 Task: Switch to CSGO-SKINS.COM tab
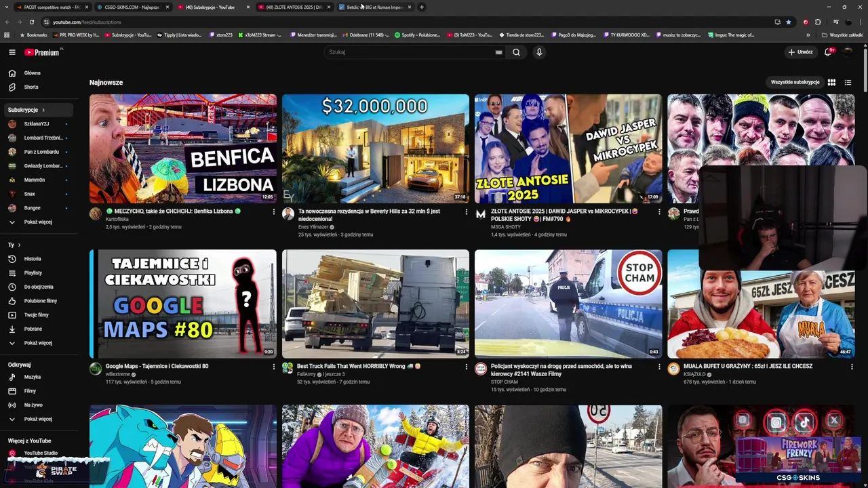tap(132, 7)
